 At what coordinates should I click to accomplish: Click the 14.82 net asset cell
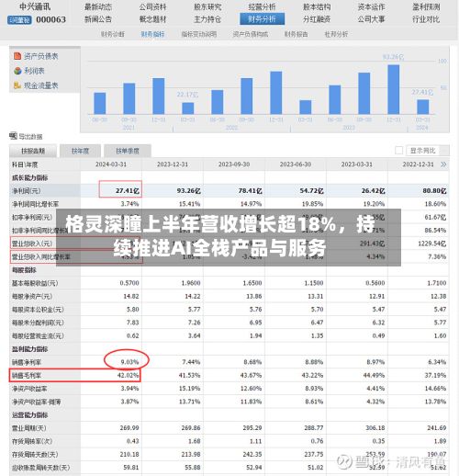coord(131,296)
